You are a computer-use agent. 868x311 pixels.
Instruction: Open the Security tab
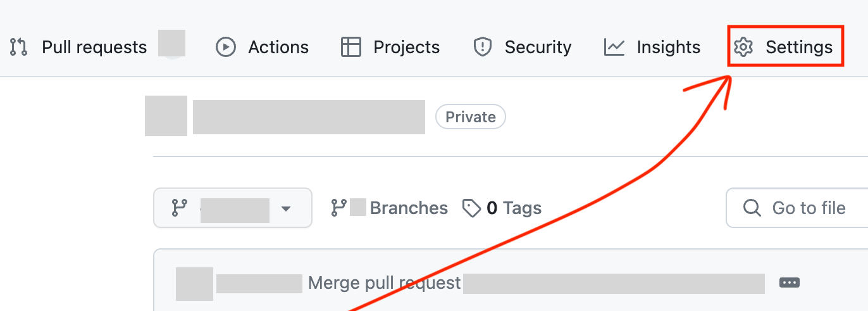(x=538, y=47)
